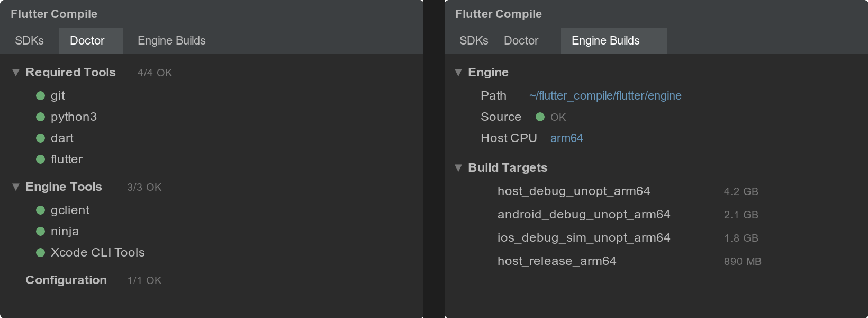
Task: Click the Host CPU label
Action: 509,138
